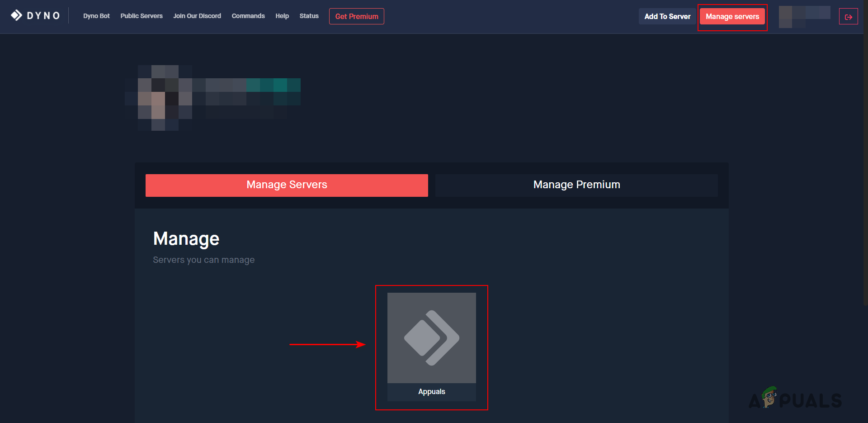Switch to Manage Premium tab
Viewport: 868px width, 423px height.
coord(576,185)
